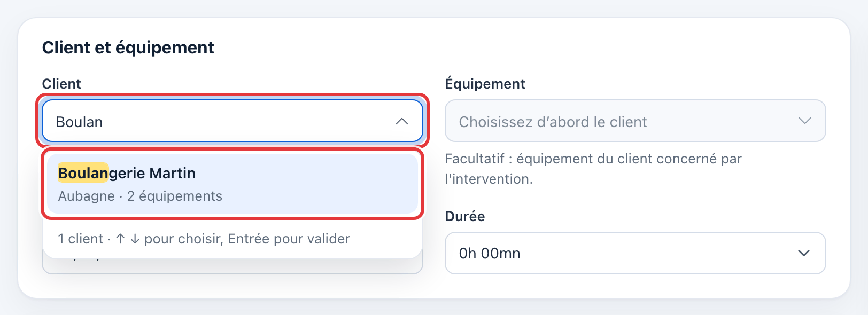Click the "Équipement" field label
868x315 pixels.
[x=485, y=83]
